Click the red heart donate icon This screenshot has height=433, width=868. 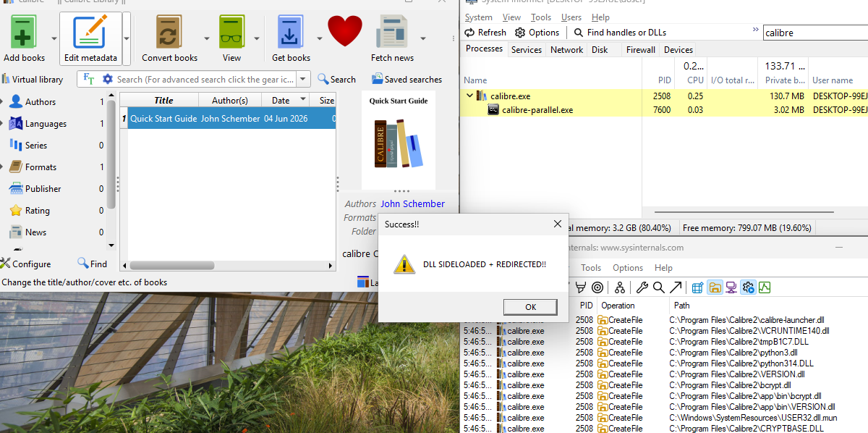pyautogui.click(x=345, y=31)
